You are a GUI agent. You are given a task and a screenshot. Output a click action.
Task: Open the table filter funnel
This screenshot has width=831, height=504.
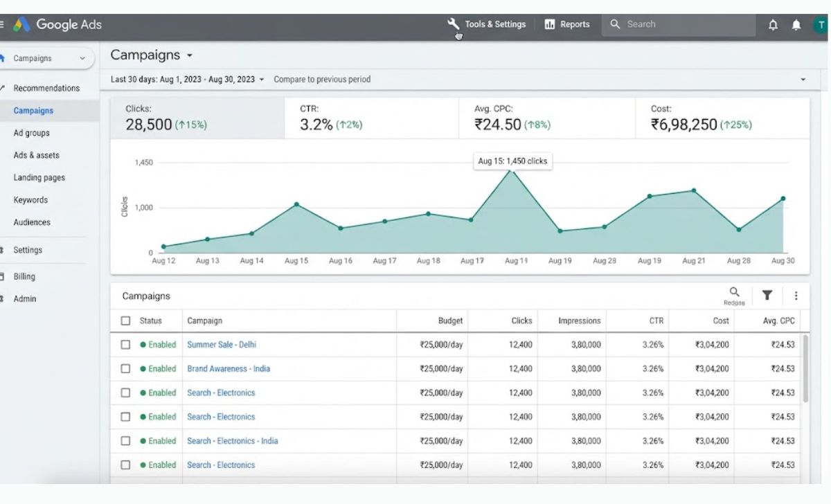tap(767, 296)
